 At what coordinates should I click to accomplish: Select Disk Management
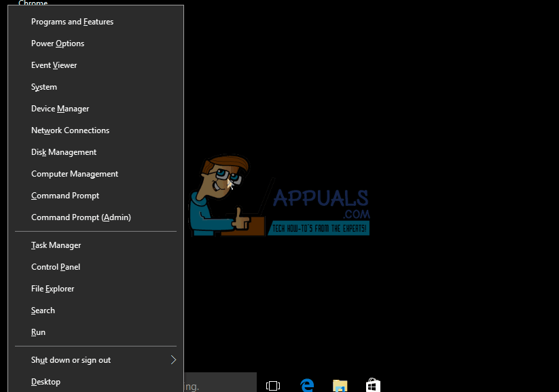[64, 152]
